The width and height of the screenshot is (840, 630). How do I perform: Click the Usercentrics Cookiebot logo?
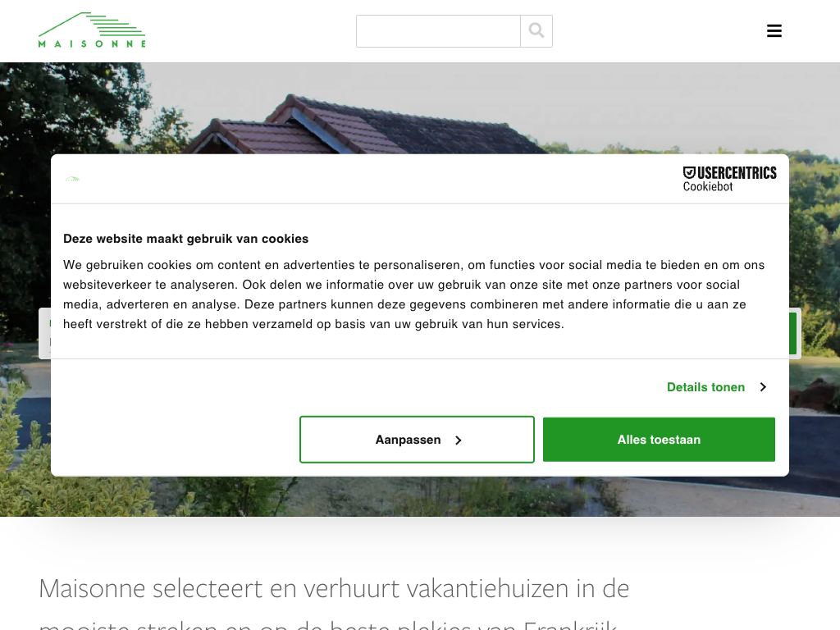click(729, 179)
